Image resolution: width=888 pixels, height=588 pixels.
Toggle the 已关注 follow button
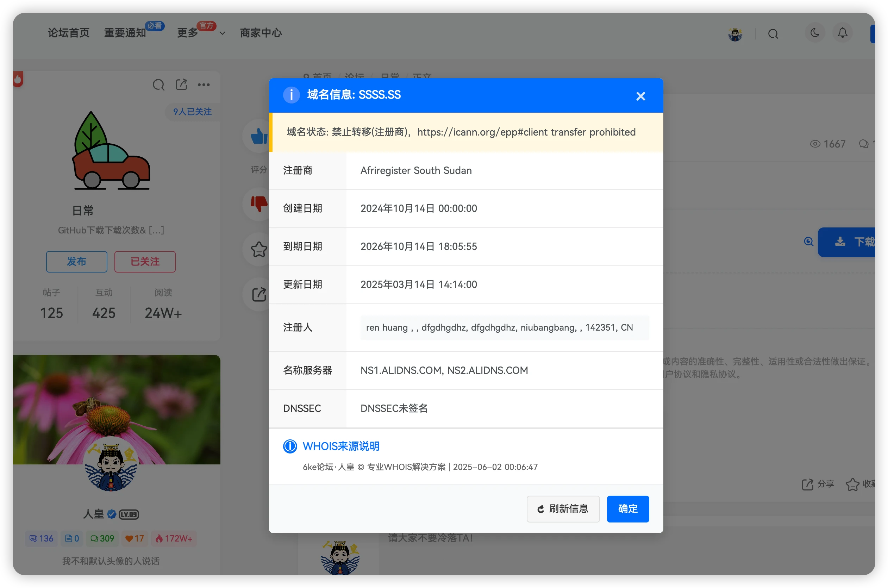coord(145,261)
